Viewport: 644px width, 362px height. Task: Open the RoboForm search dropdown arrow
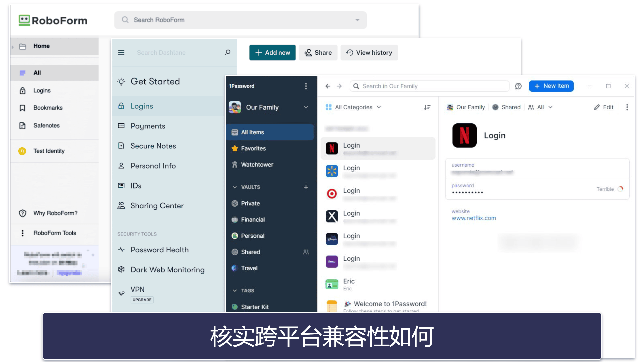point(357,20)
